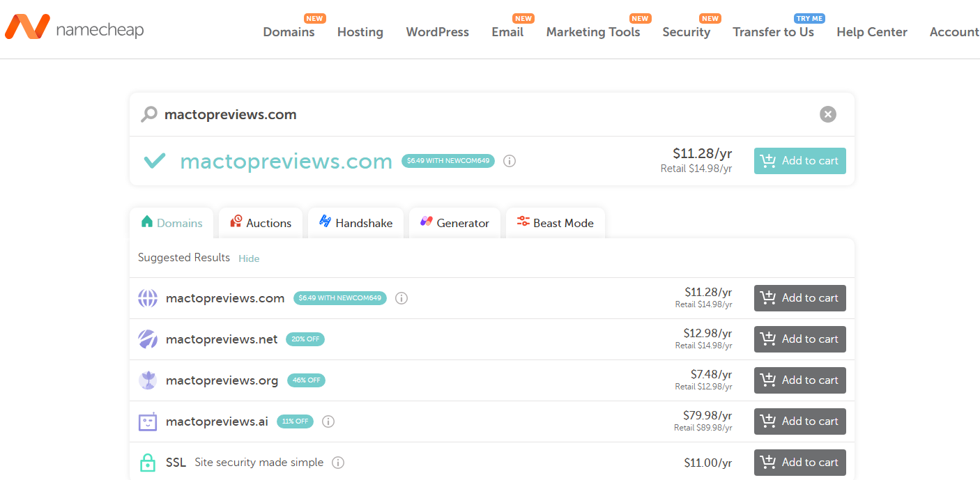The height and width of the screenshot is (480, 980).
Task: Open Transfer to Us menu
Action: tap(774, 32)
